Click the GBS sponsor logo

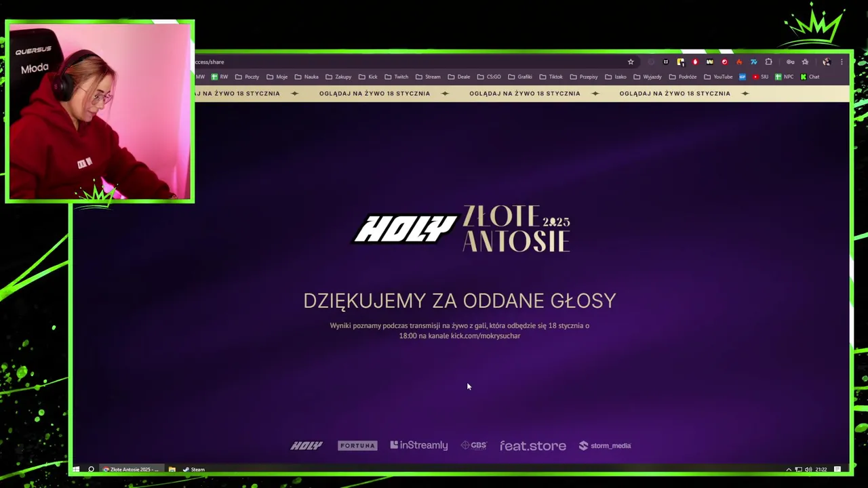[x=474, y=445]
